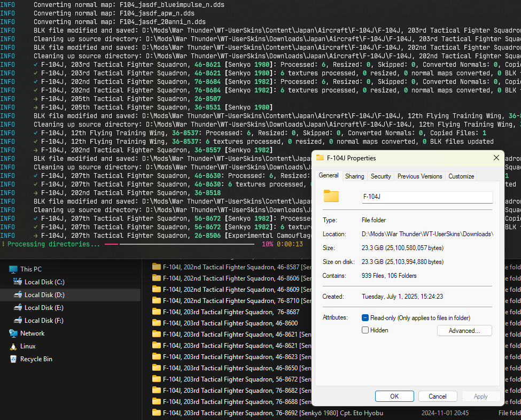Click folder icon for 202nd Squadron 46-8606
Viewport: 521px width, 420px height.
[156, 278]
